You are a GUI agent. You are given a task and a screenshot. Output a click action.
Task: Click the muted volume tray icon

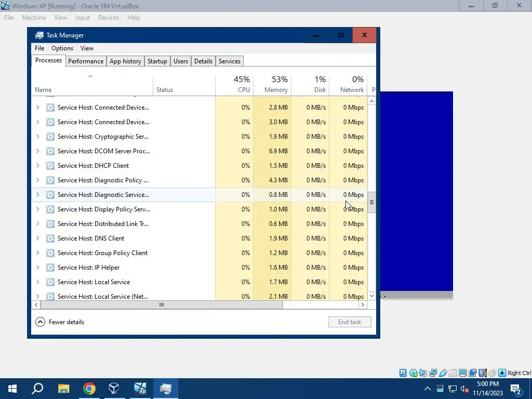[x=465, y=389]
